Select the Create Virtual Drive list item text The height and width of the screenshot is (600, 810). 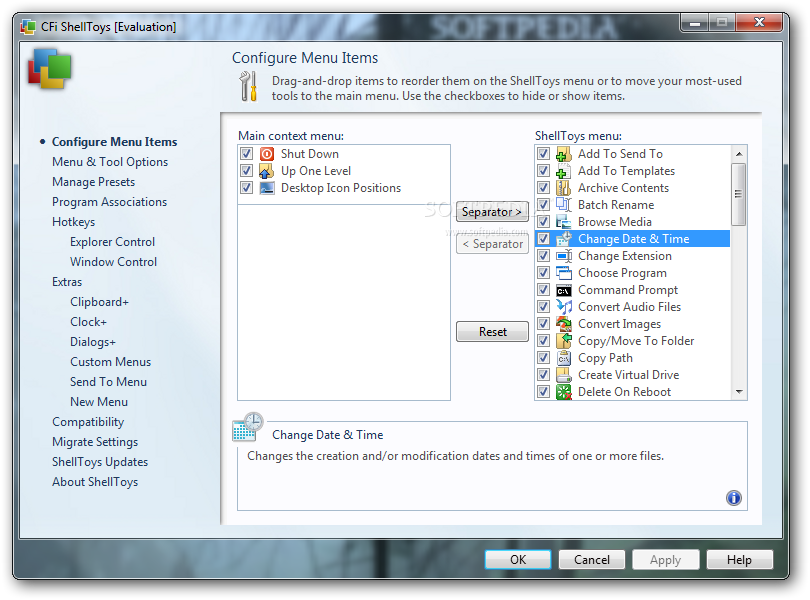(x=629, y=375)
